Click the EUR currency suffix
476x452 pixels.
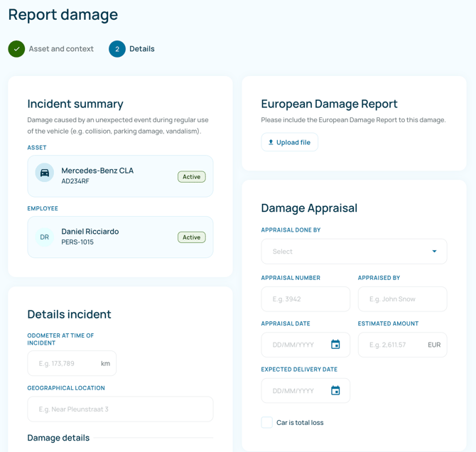(x=434, y=345)
